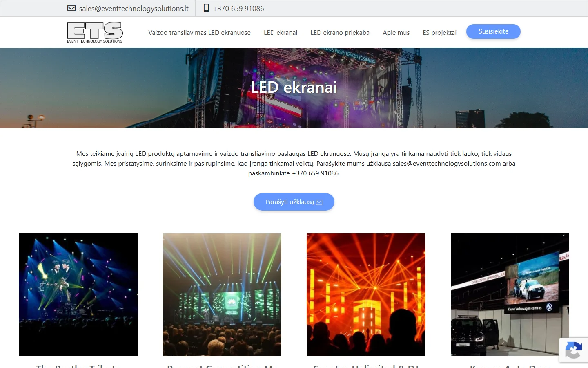The width and height of the screenshot is (588, 368).
Task: Click the Parašyti užklausą button
Action: (x=294, y=202)
